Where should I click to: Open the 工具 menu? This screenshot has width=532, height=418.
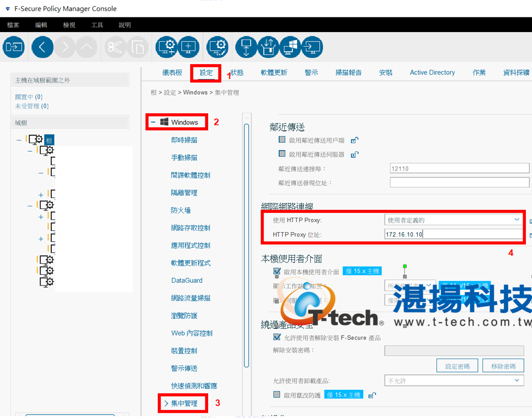[x=97, y=25]
